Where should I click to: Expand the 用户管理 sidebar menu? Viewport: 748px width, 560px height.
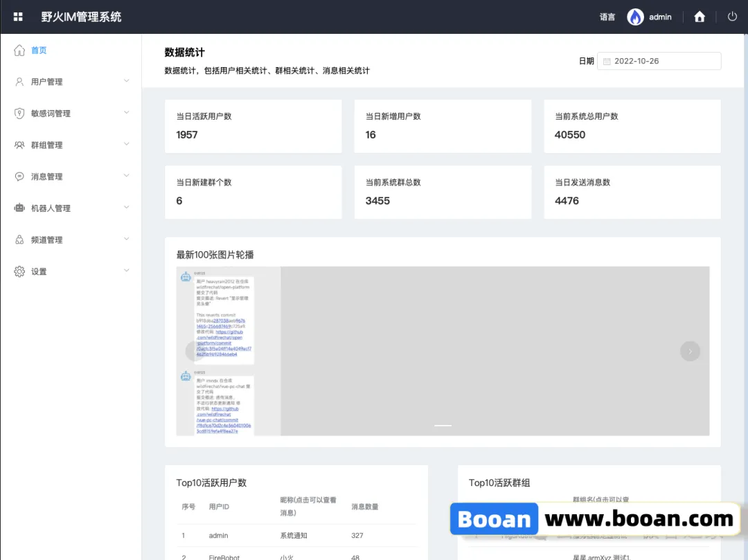tap(127, 82)
